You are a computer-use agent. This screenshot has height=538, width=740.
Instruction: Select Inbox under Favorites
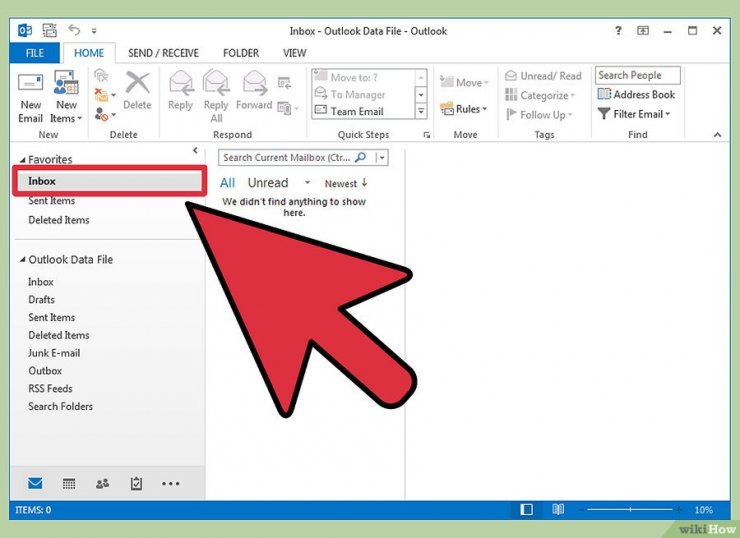[109, 181]
